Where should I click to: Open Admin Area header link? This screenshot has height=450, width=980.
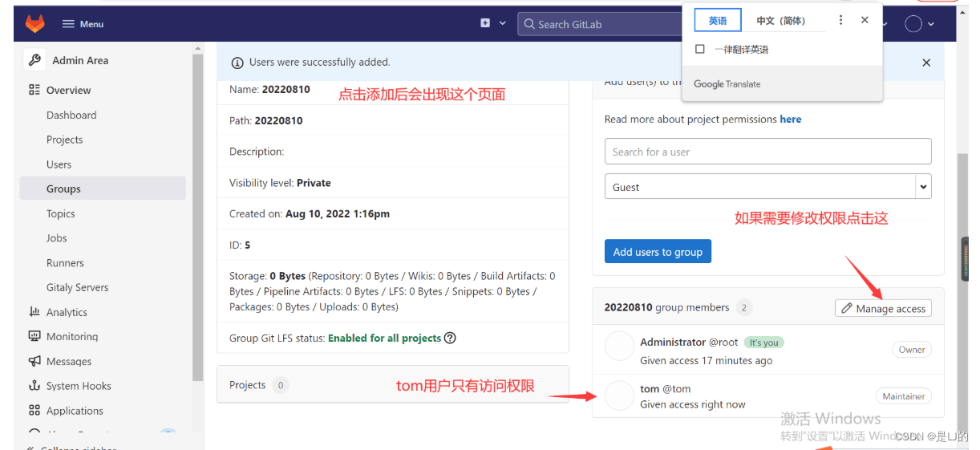coord(80,60)
